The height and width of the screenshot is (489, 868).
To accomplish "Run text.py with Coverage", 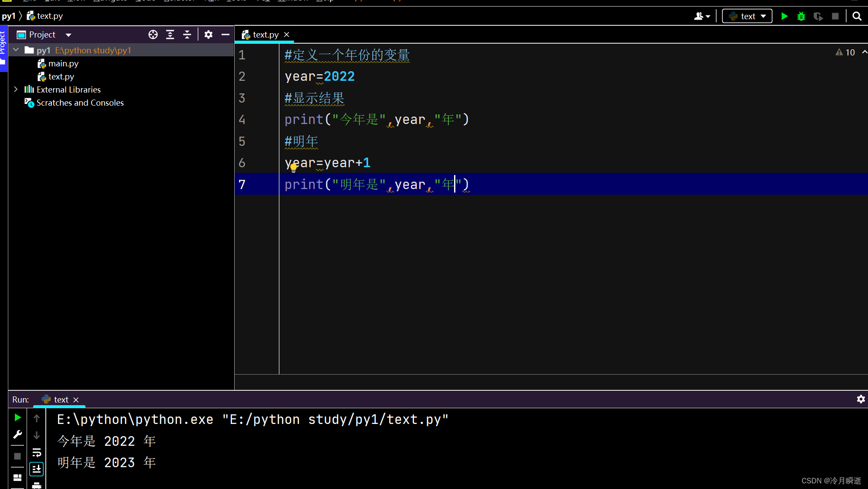I will coord(819,16).
